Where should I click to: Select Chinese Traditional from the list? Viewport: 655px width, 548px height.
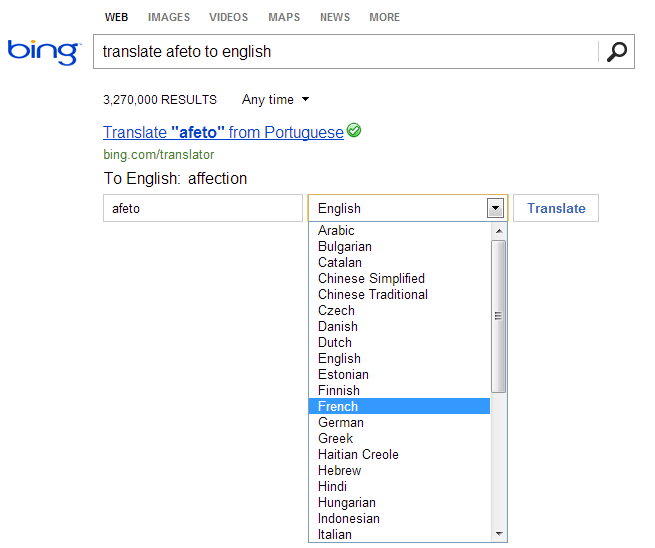click(x=399, y=294)
